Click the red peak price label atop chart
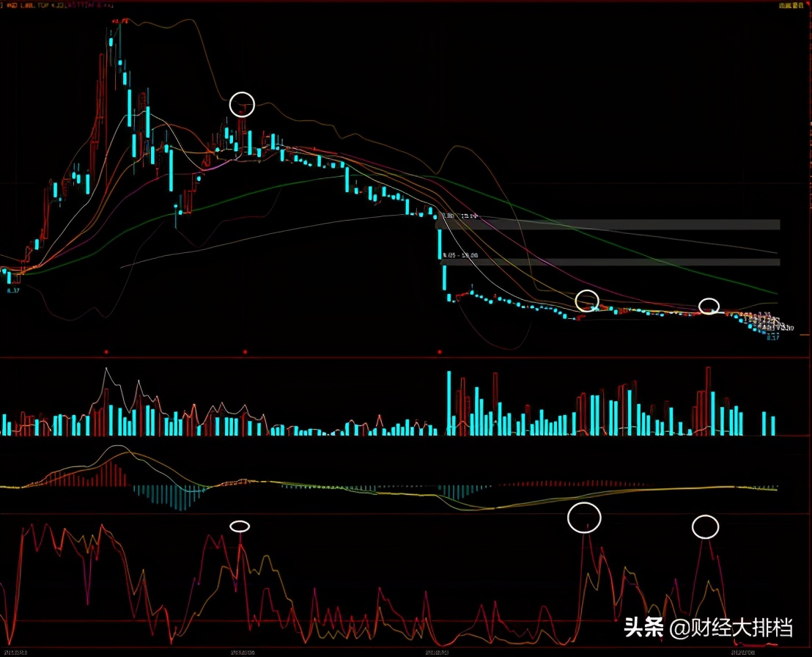Image resolution: width=812 pixels, height=657 pixels. point(120,21)
